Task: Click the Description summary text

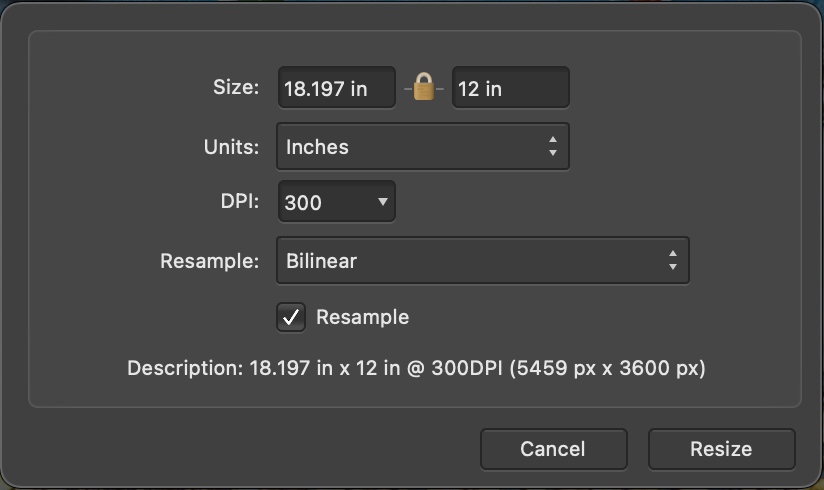Action: [x=416, y=368]
